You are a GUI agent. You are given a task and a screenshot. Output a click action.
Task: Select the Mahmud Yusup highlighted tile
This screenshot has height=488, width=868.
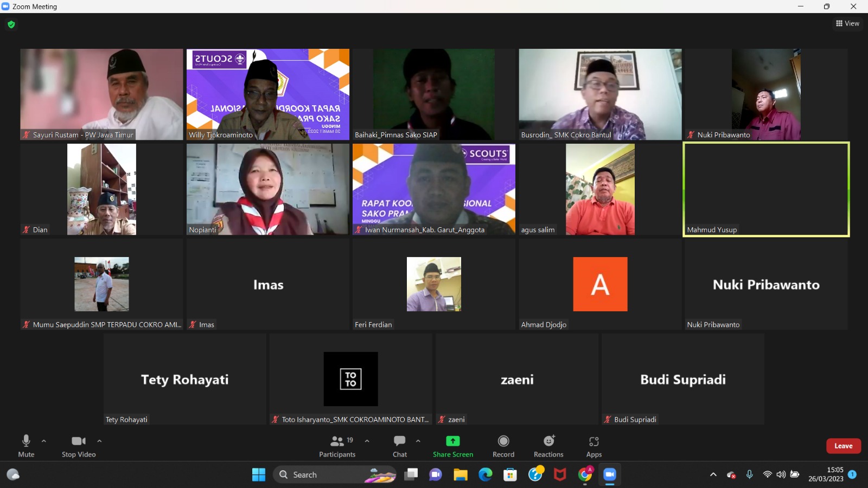[766, 189]
